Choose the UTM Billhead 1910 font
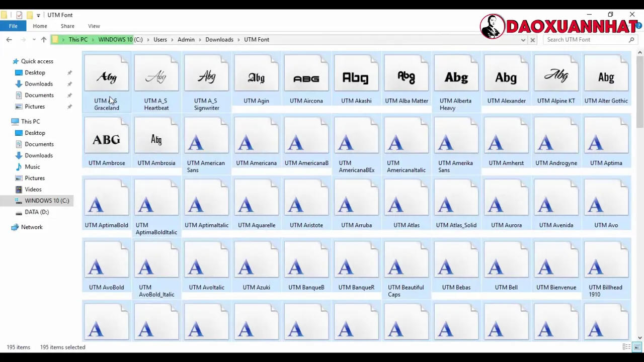This screenshot has height=362, width=644. coord(606,269)
